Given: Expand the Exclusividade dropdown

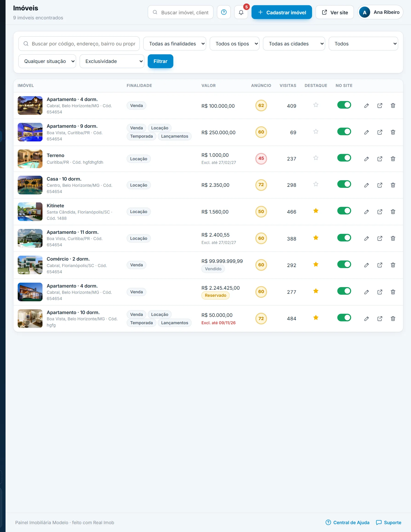Looking at the screenshot, I should coord(112,61).
